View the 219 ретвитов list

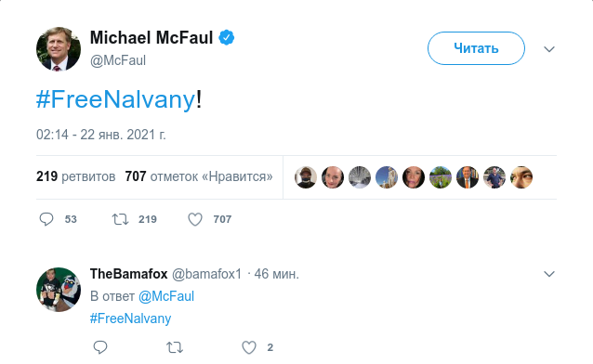75,176
